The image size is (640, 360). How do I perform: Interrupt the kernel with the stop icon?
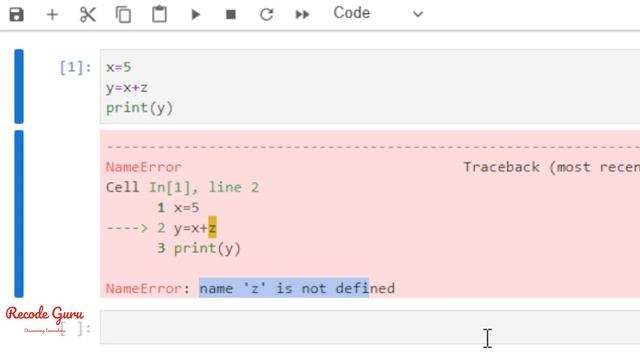coord(231,15)
